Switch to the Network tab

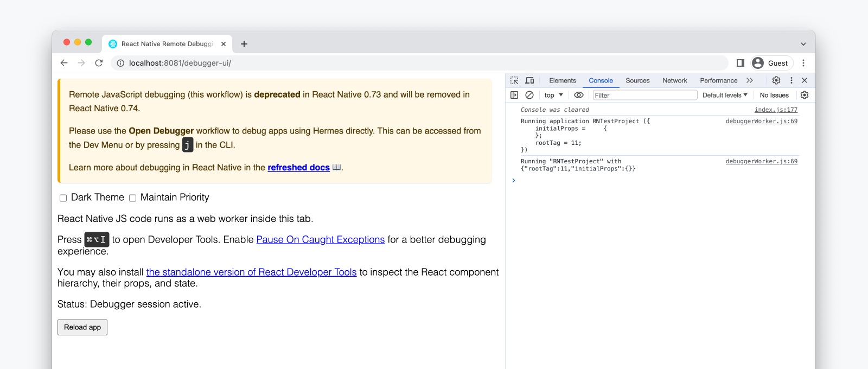(x=674, y=80)
